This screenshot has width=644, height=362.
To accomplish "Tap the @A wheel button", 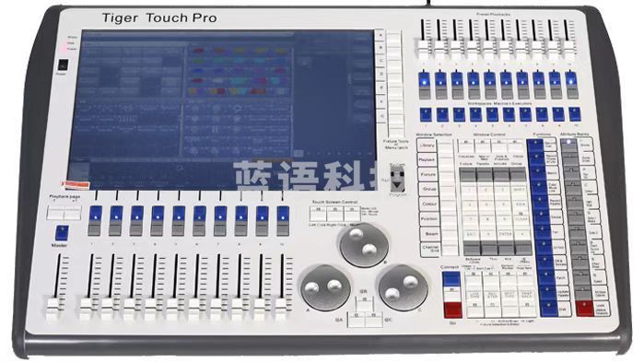I will point(357,320).
